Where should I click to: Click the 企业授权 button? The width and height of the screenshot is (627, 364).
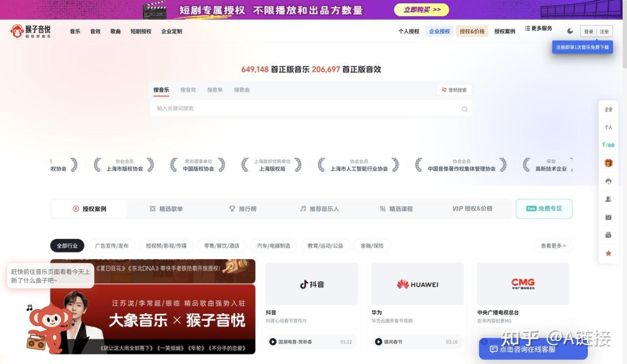(x=439, y=31)
